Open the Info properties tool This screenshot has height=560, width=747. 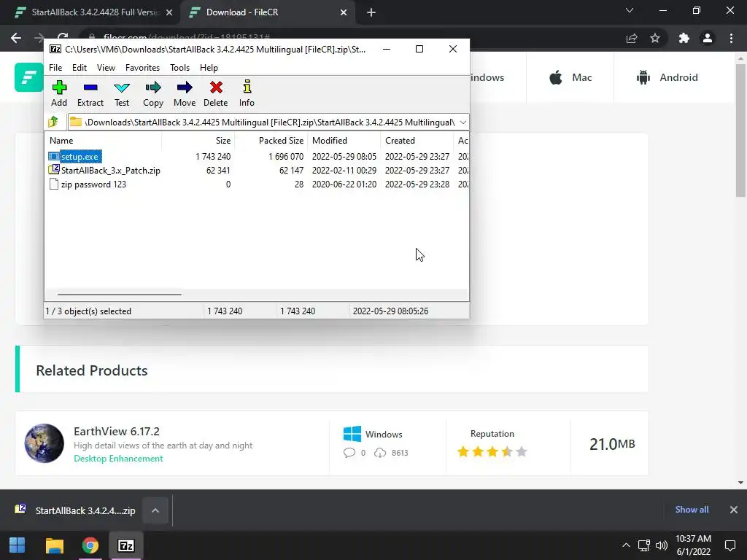(x=247, y=94)
